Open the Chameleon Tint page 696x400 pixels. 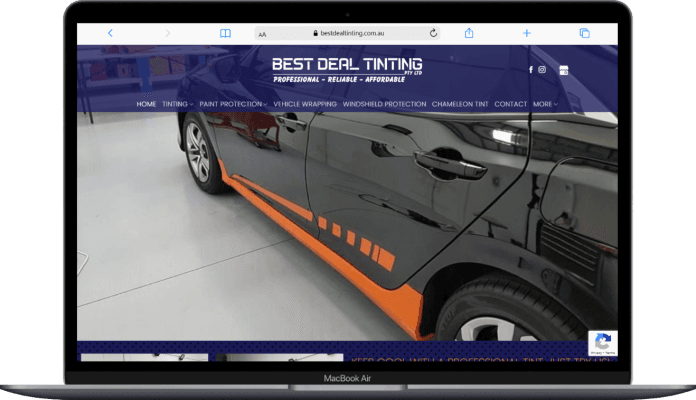(459, 104)
